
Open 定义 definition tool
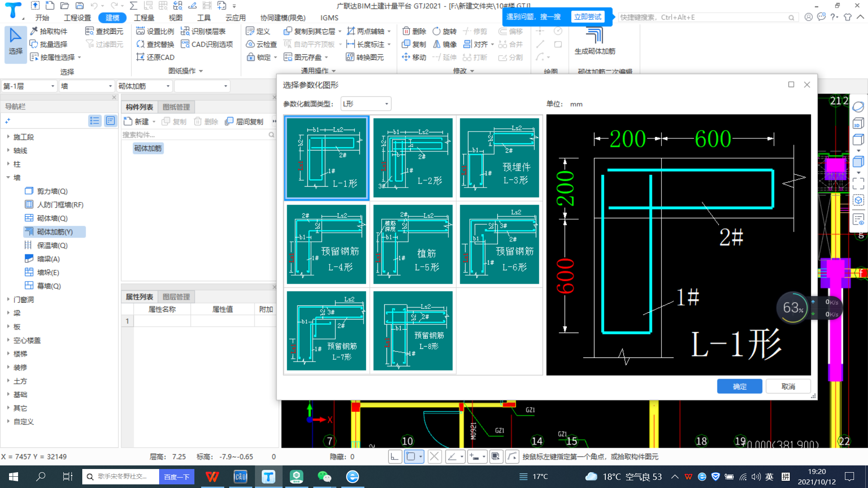pos(258,31)
